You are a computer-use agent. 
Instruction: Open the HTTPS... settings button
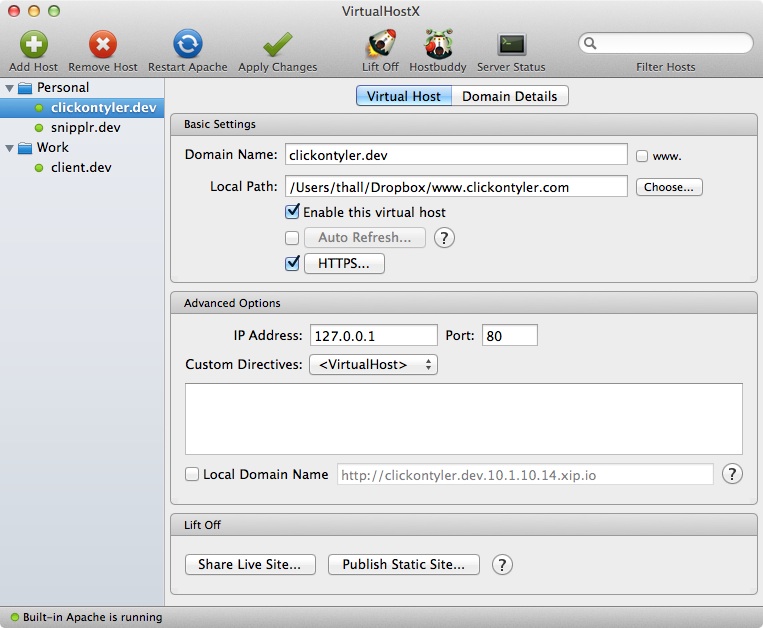344,263
